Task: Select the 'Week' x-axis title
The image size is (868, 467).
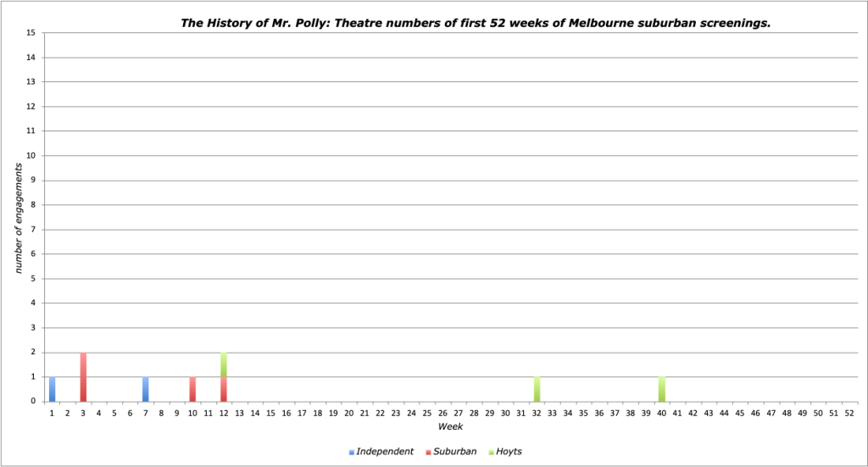Action: click(x=449, y=425)
